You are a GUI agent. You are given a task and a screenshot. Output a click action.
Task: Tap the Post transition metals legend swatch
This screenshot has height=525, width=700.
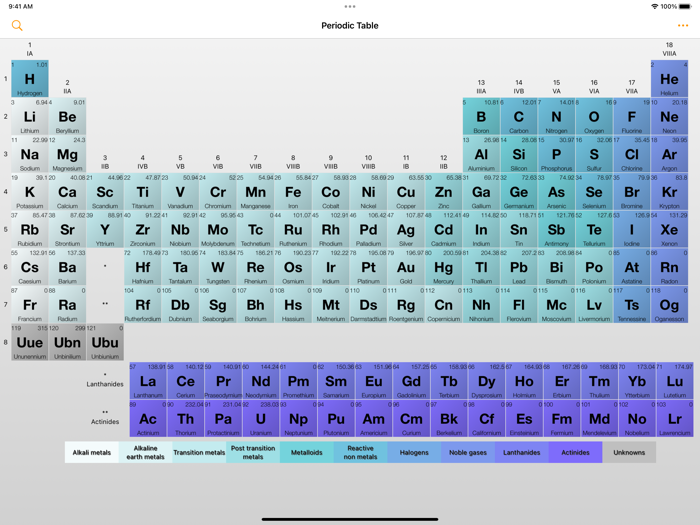point(253,452)
